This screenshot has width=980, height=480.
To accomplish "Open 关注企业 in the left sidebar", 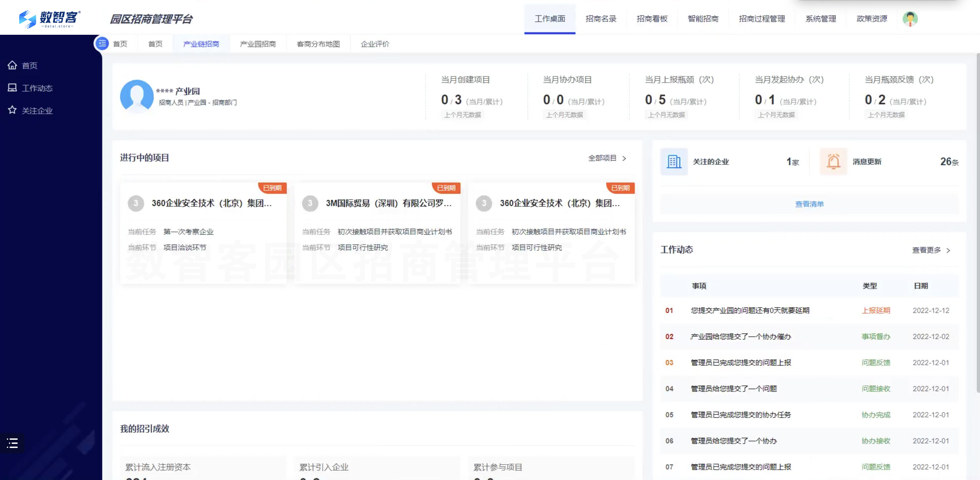I will tap(37, 110).
